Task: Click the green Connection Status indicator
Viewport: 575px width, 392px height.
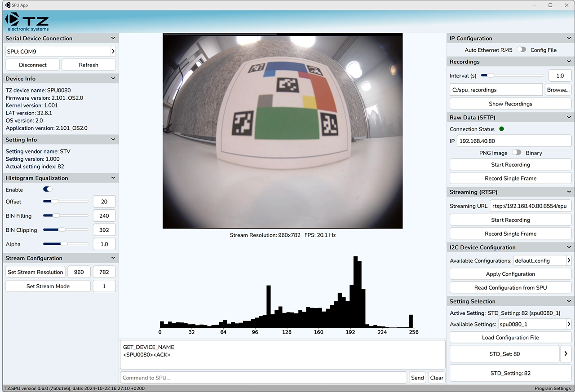Action: click(501, 129)
